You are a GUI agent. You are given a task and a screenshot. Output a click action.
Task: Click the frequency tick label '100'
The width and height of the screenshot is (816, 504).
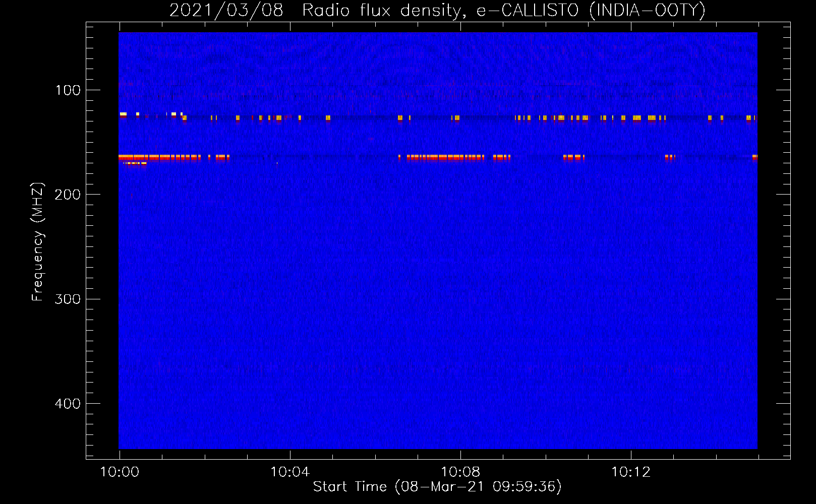68,90
